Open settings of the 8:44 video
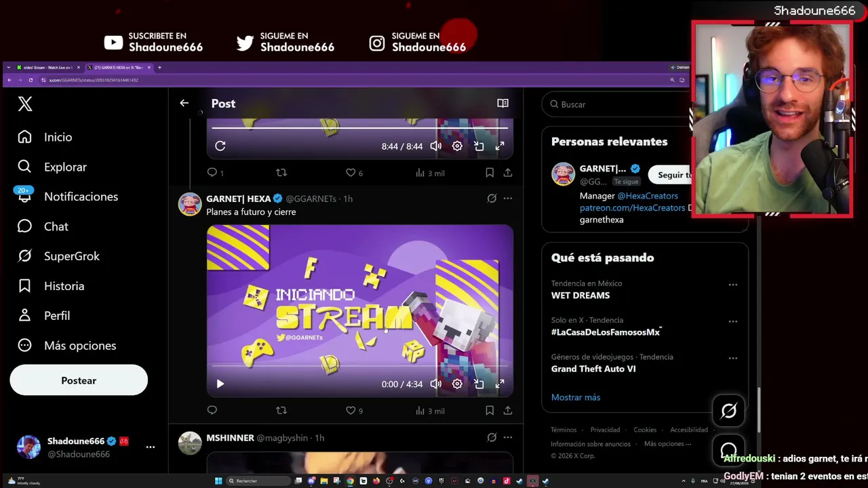Screen dimensions: 868x488 click(457, 146)
